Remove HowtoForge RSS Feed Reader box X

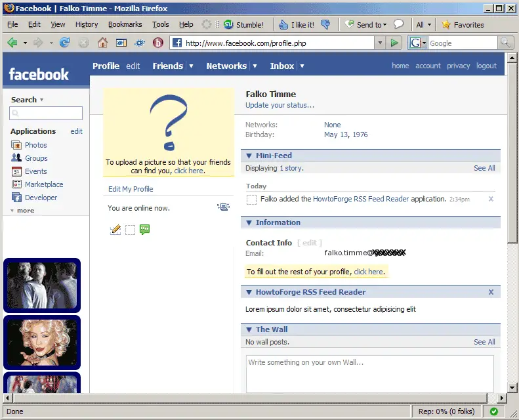click(491, 292)
